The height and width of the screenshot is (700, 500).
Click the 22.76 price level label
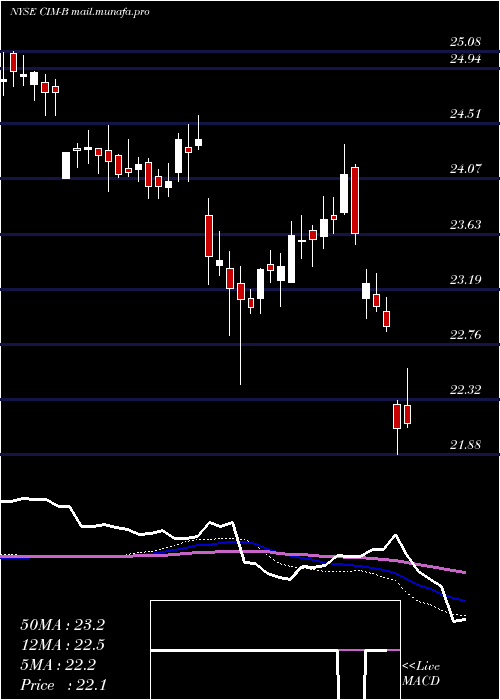coord(465,335)
